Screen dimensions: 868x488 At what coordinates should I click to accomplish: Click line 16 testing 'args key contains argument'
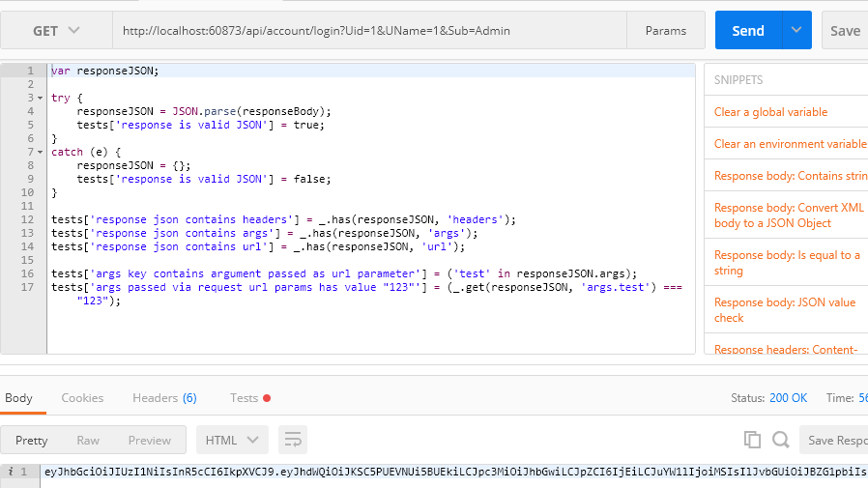[x=344, y=273]
